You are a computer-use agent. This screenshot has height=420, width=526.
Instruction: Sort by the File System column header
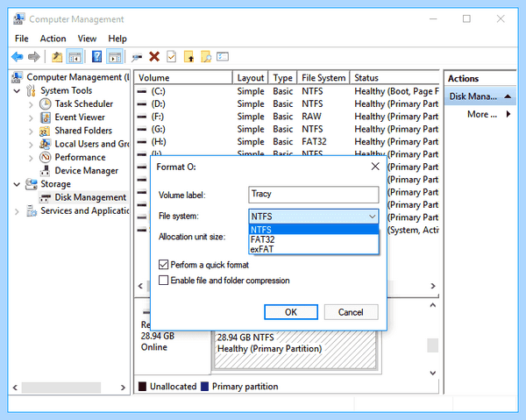click(x=323, y=78)
